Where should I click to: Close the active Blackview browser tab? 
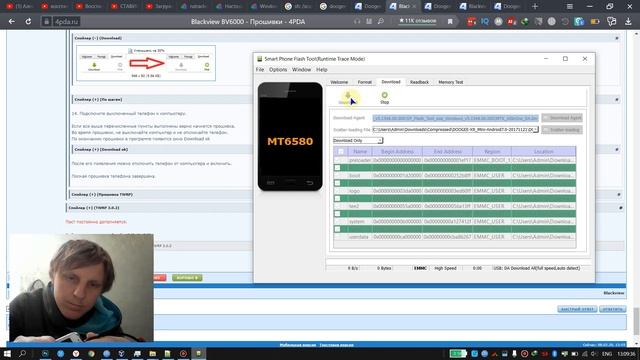(x=414, y=7)
